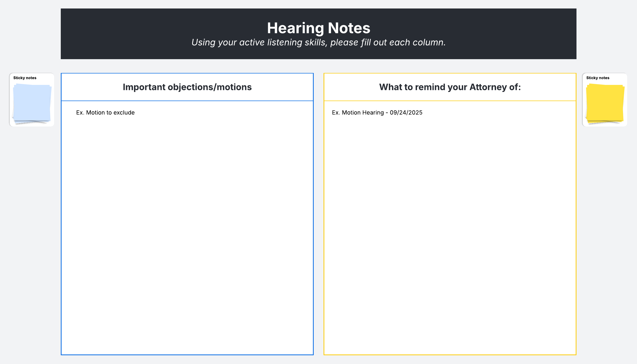Click the word 'objections/motions' in the blue heading
The height and width of the screenshot is (364, 637).
[x=210, y=87]
